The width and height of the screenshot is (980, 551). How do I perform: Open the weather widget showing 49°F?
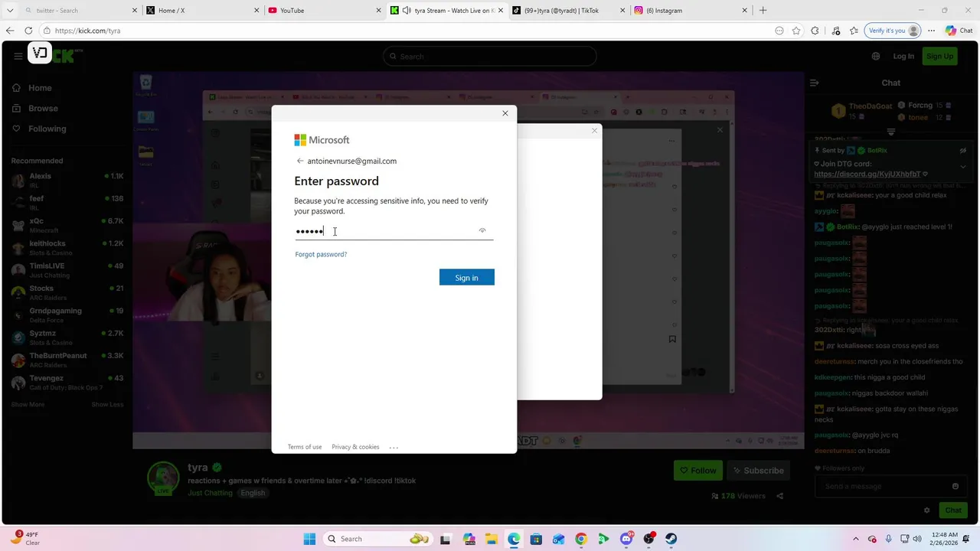[24, 538]
